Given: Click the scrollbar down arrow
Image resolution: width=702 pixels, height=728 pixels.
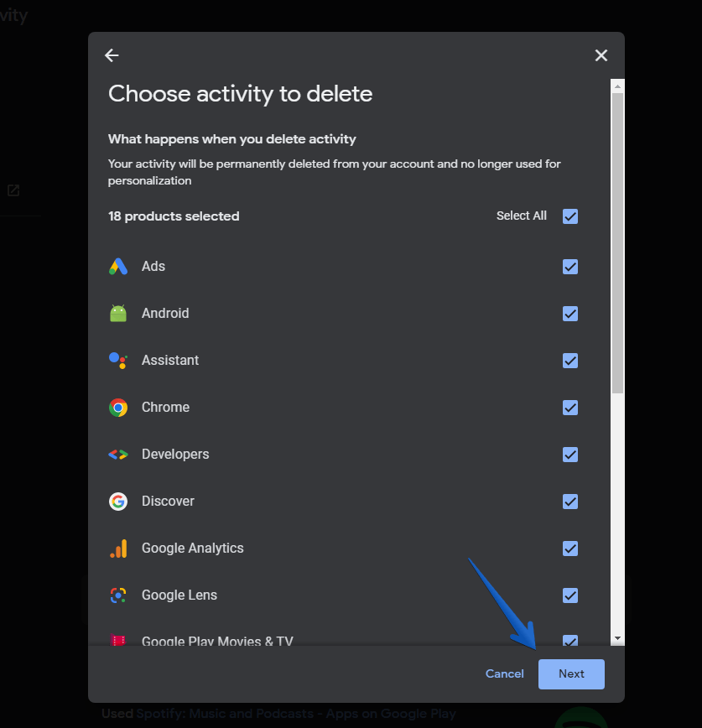Looking at the screenshot, I should point(617,638).
